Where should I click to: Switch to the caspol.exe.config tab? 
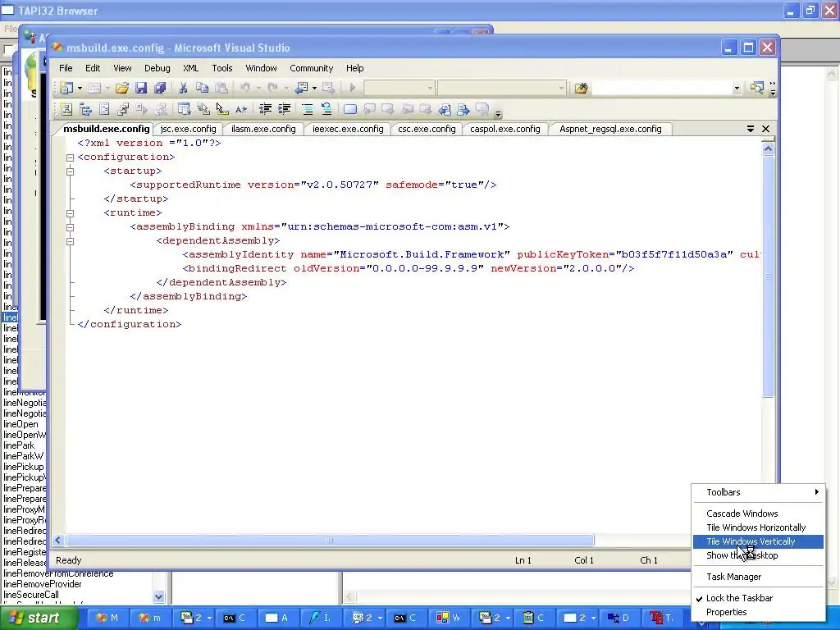[504, 129]
